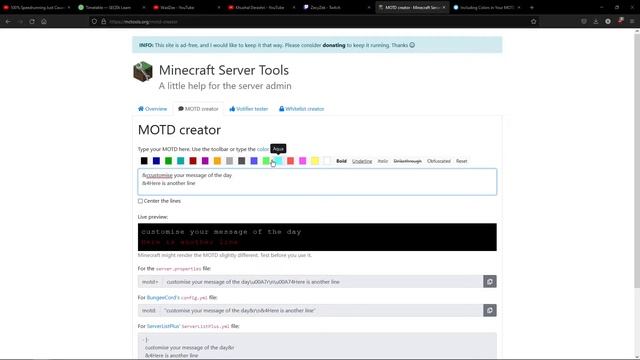Click the tracking protection shield icon

(x=94, y=21)
